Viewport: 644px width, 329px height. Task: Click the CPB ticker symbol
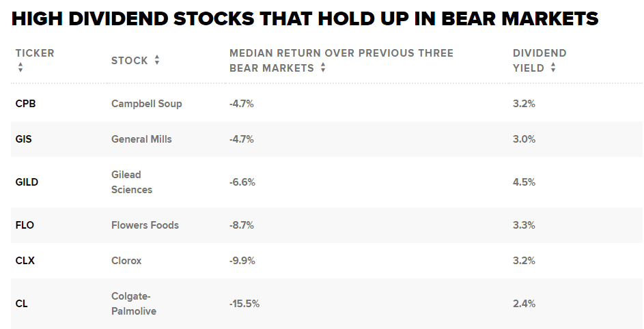(x=25, y=104)
